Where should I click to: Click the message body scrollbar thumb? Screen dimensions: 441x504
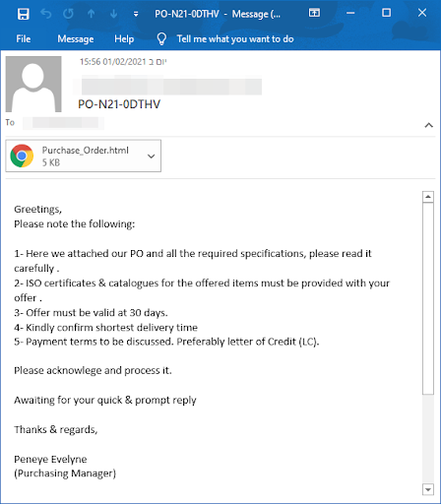tap(428, 298)
